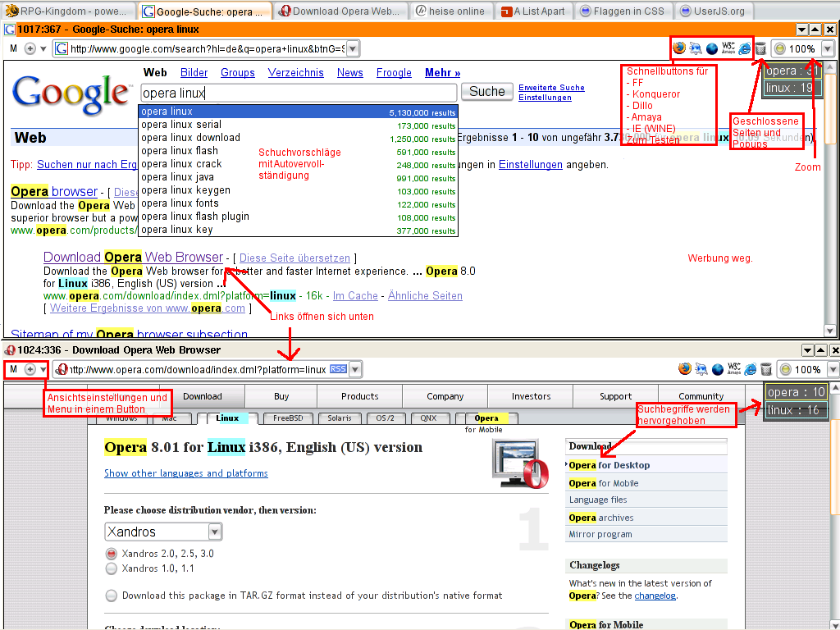
Task: Click the plus view button in Google window
Action: click(30, 48)
